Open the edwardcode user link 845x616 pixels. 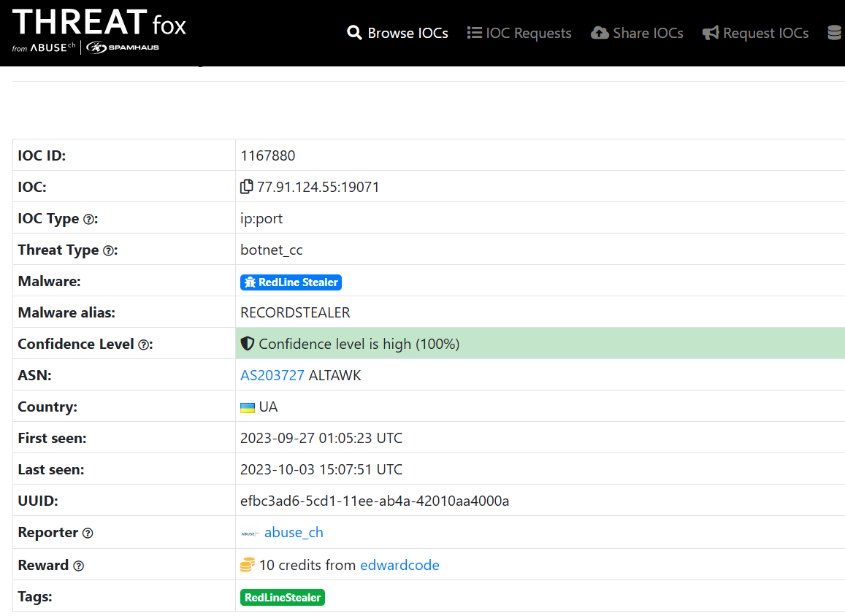(400, 565)
